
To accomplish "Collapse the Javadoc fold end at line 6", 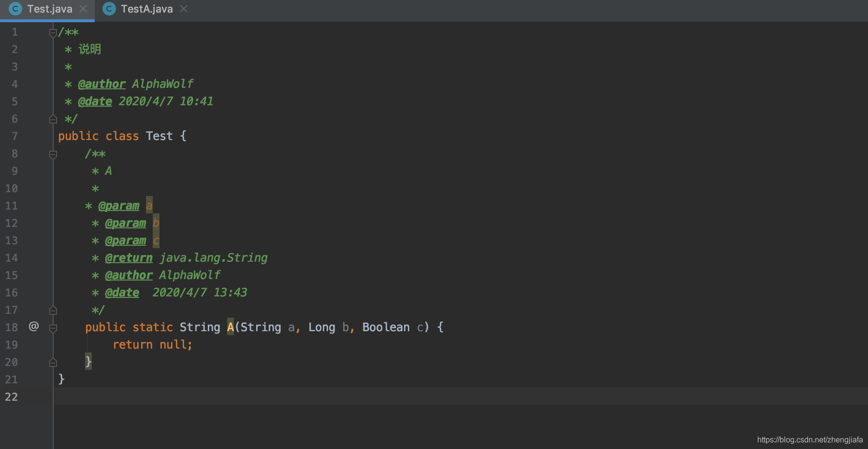I will tap(53, 119).
